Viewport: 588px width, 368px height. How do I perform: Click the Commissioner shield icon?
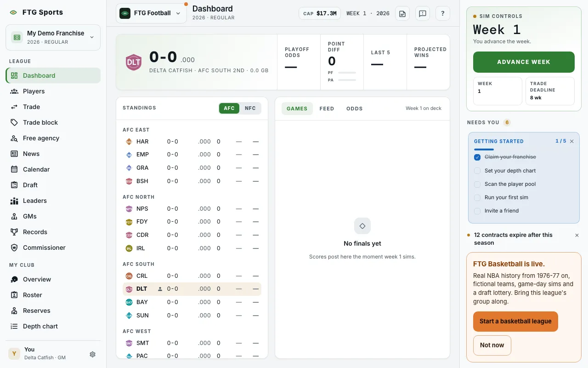click(14, 247)
